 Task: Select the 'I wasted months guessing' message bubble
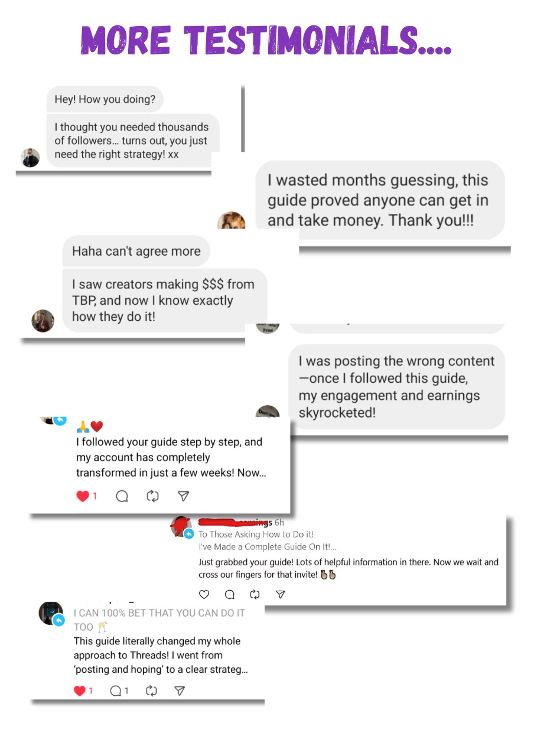pyautogui.click(x=380, y=200)
